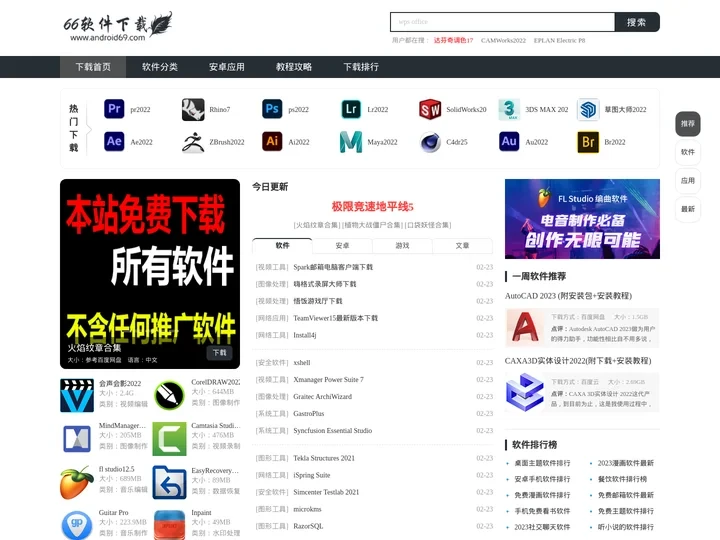Image resolution: width=720 pixels, height=540 pixels.
Task: Select 最新 in side floating menu
Action: point(688,209)
